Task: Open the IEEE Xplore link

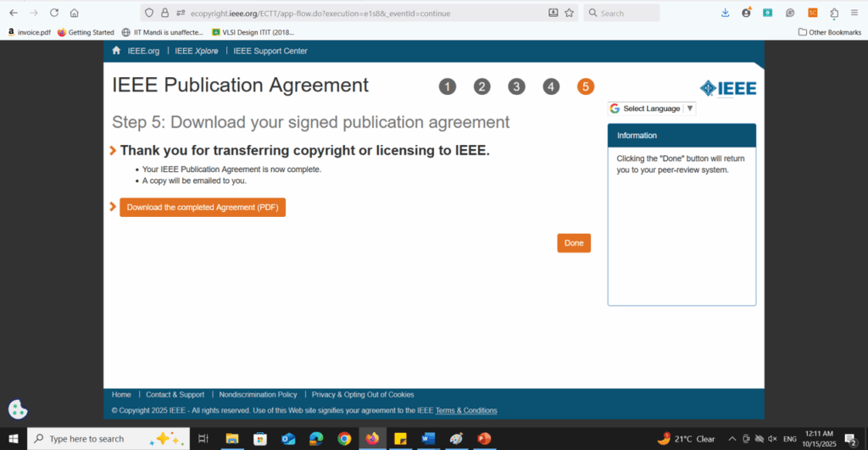Action: pyautogui.click(x=196, y=51)
